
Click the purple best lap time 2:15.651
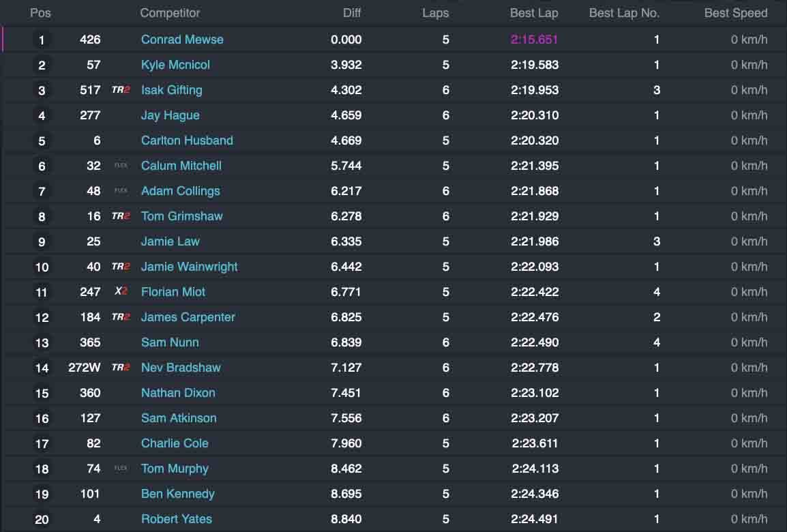pos(534,40)
